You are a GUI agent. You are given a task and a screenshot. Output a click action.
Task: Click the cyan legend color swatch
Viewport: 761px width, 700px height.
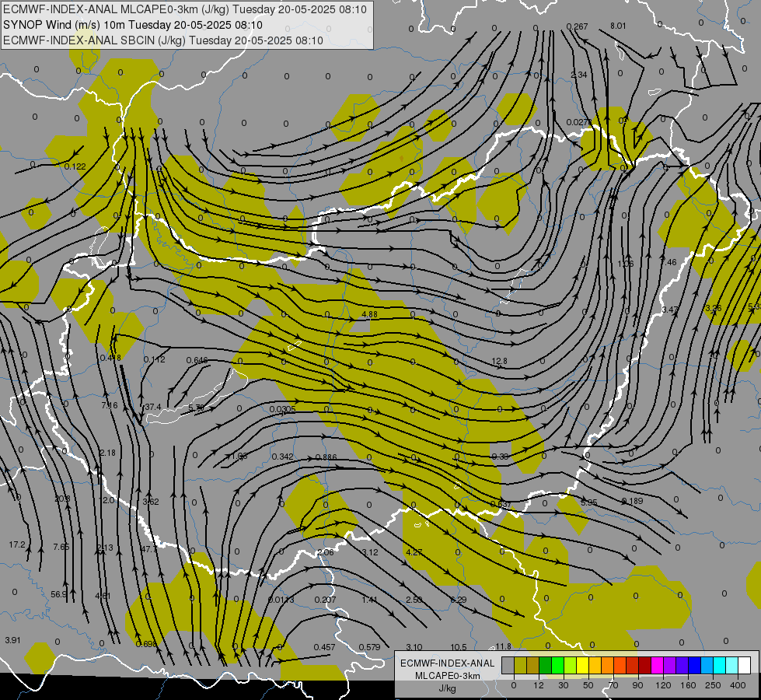(x=719, y=666)
